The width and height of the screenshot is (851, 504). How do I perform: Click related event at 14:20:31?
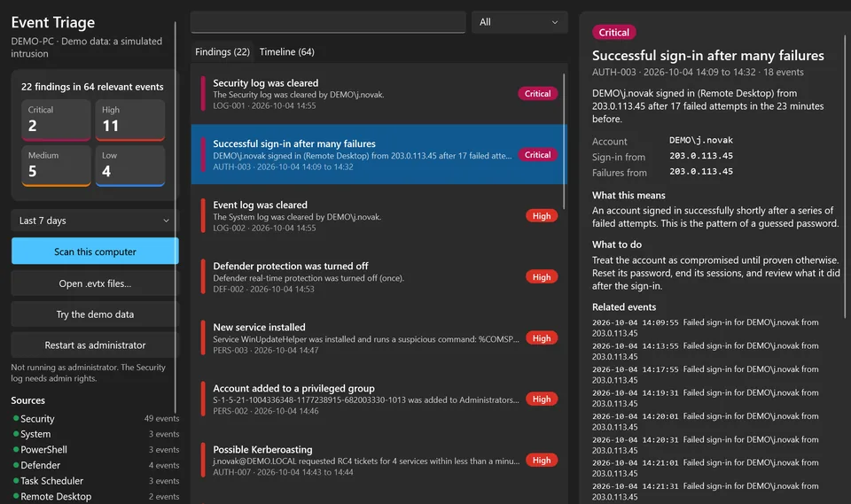coord(706,445)
